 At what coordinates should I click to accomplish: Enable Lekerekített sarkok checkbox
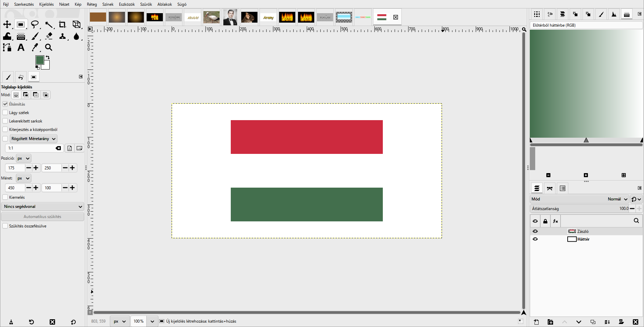click(5, 121)
